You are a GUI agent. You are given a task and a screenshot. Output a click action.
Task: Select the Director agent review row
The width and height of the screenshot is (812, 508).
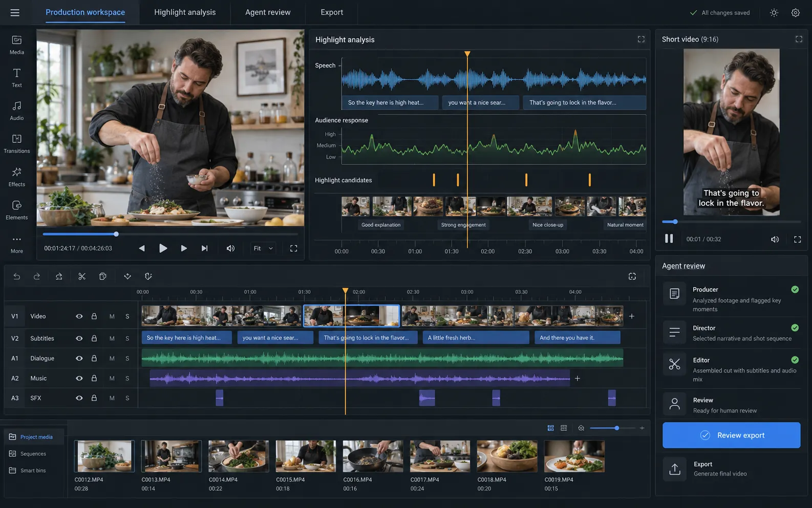731,333
